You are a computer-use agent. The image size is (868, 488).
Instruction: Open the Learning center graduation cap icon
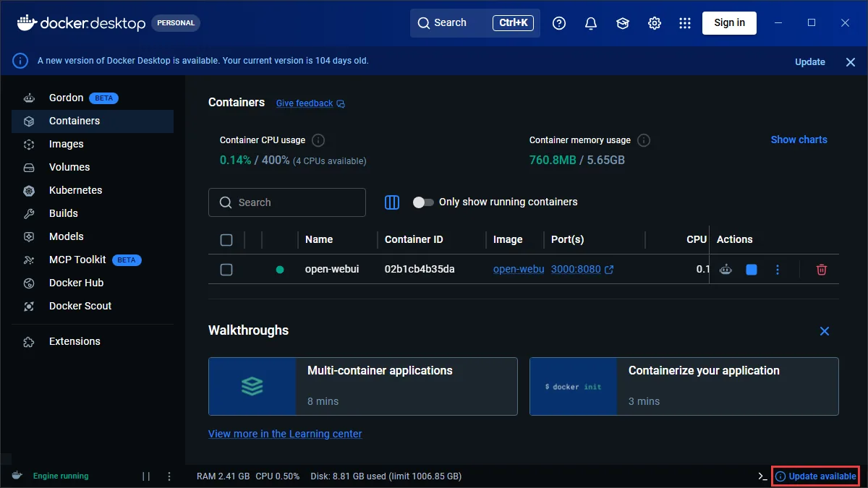623,23
